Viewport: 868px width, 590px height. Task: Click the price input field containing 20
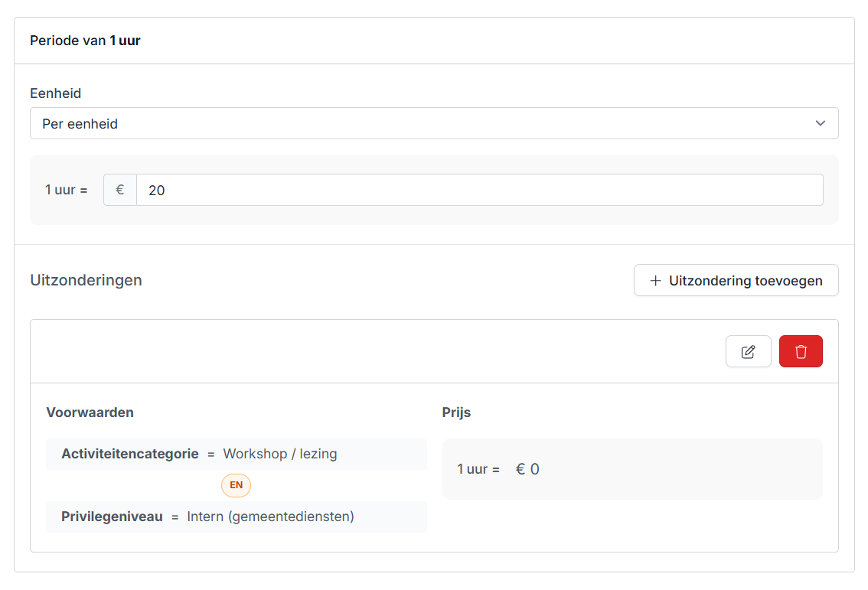pyautogui.click(x=479, y=190)
